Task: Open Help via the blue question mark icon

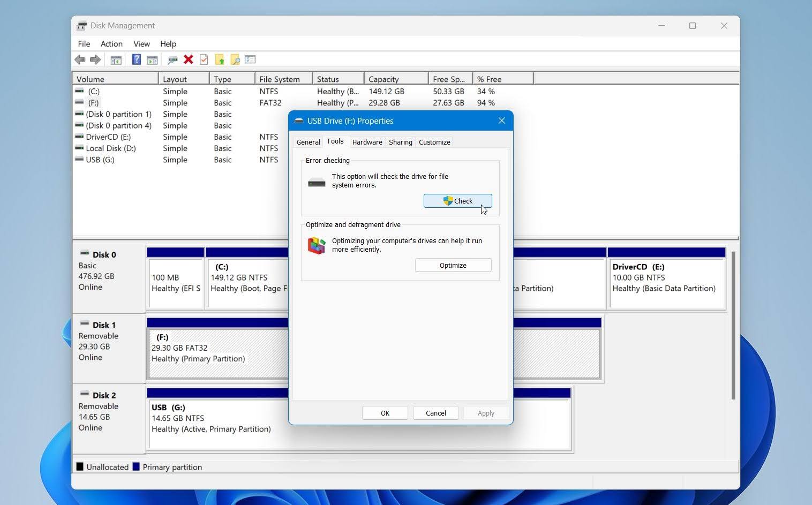Action: 136,59
